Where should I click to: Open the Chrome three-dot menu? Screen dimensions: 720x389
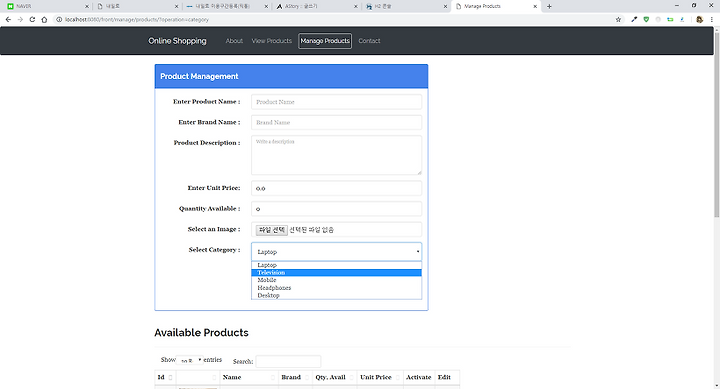click(x=711, y=20)
